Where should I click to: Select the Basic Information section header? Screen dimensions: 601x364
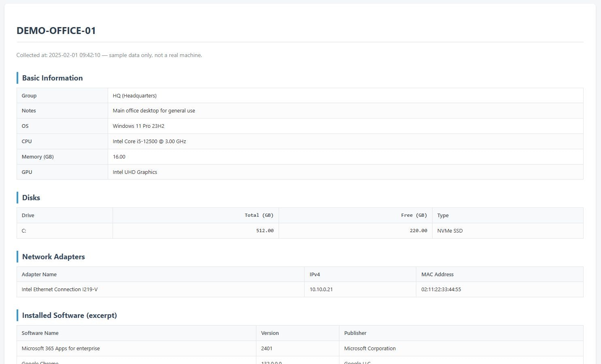coord(52,78)
